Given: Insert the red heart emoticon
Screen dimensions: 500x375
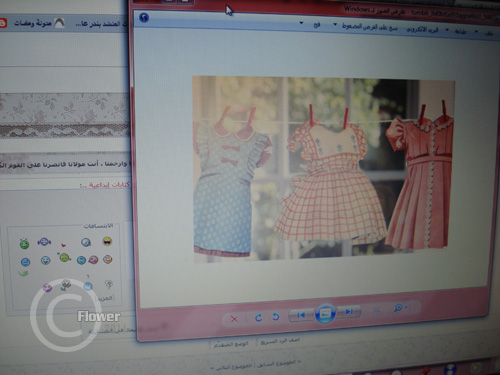Looking at the screenshot, I should pos(63,245).
